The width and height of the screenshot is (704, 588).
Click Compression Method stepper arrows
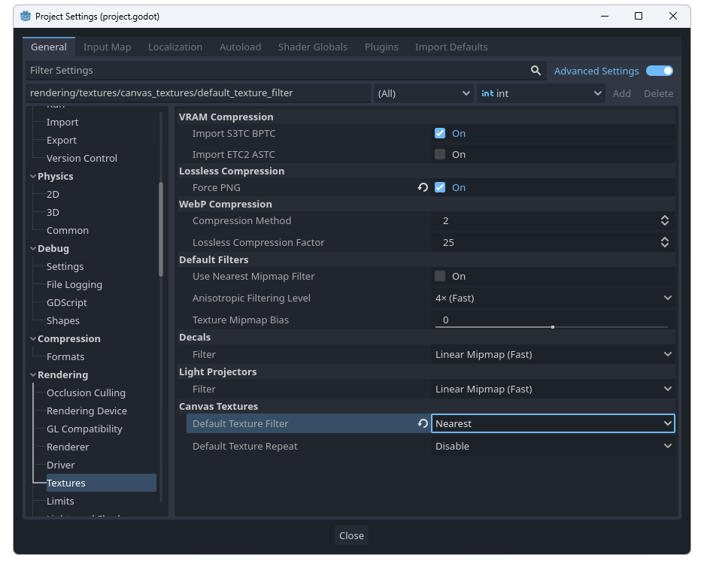[x=664, y=220]
